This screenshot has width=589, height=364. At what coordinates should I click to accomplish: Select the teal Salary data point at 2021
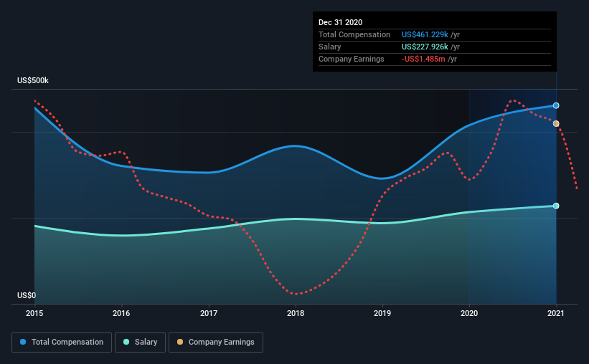556,206
